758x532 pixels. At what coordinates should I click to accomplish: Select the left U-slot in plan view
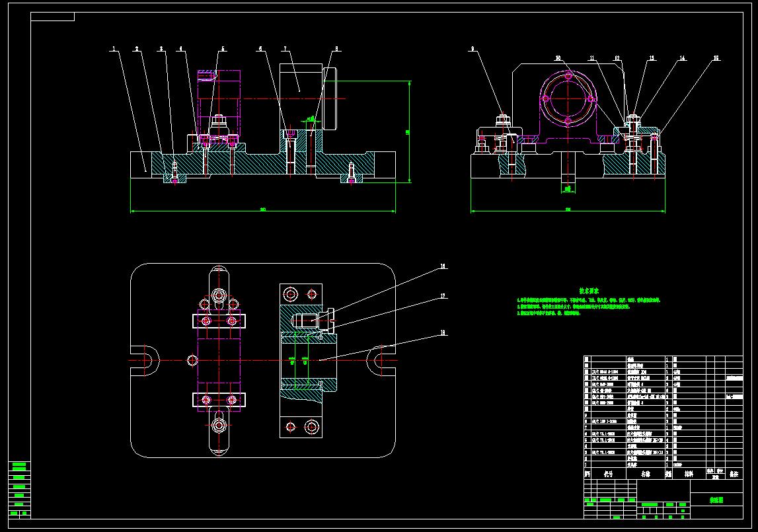(145, 360)
